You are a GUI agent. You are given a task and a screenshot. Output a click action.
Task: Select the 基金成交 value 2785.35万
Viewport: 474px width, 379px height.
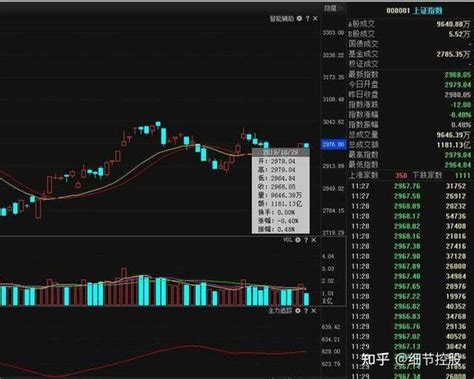click(x=453, y=54)
